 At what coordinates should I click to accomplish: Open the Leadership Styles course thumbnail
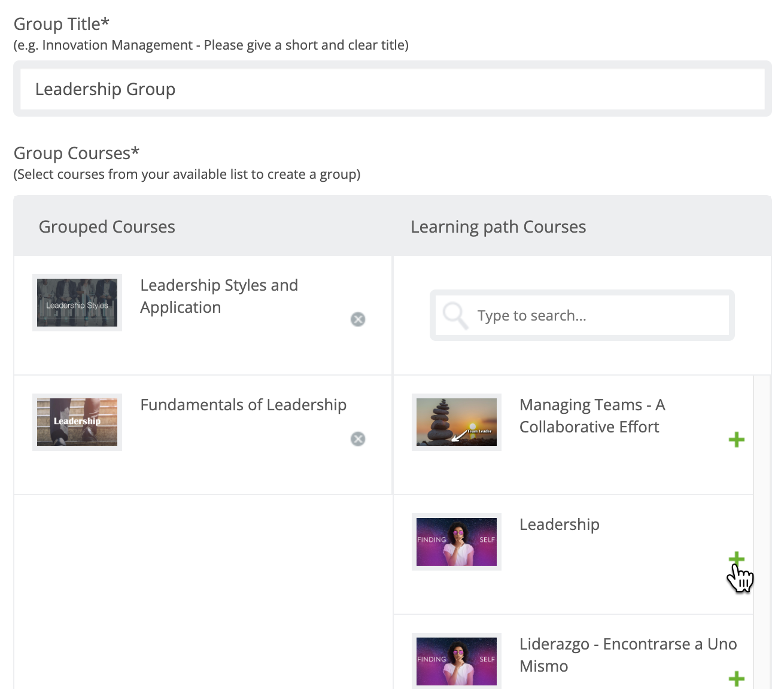[x=77, y=303]
